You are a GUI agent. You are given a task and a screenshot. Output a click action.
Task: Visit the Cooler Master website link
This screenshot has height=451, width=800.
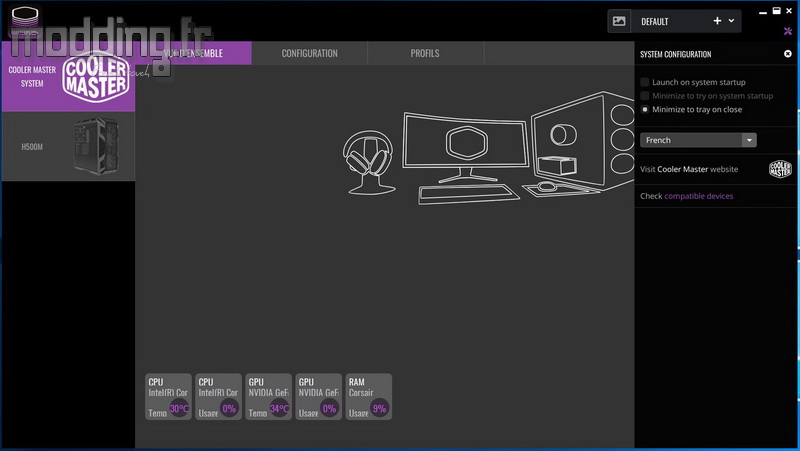pyautogui.click(x=689, y=169)
